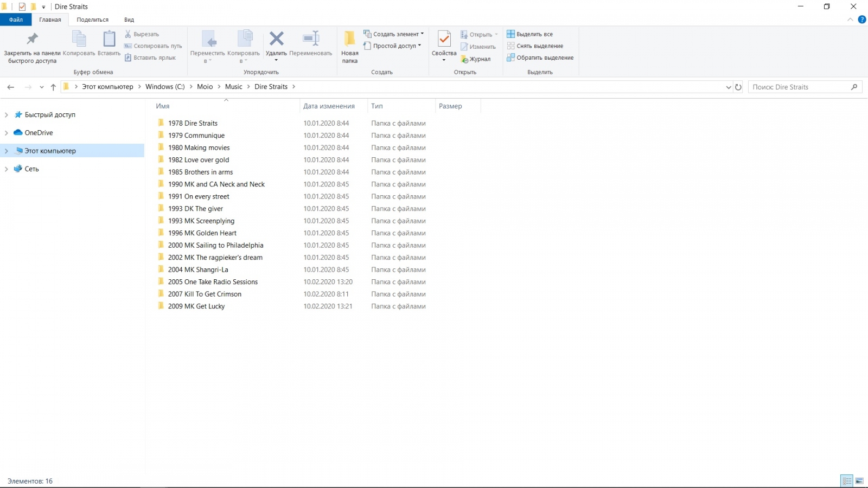Click Music in the breadcrumb path
Screen dimensions: 868x488
tap(233, 87)
